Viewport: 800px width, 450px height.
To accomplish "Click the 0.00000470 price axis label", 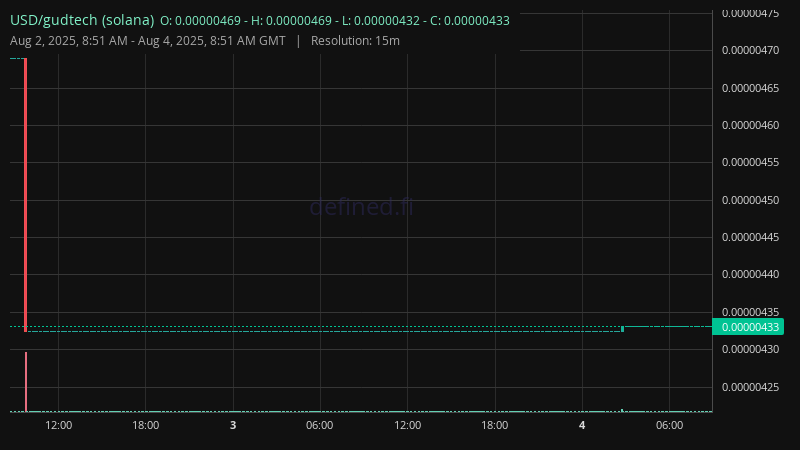I will click(x=751, y=50).
